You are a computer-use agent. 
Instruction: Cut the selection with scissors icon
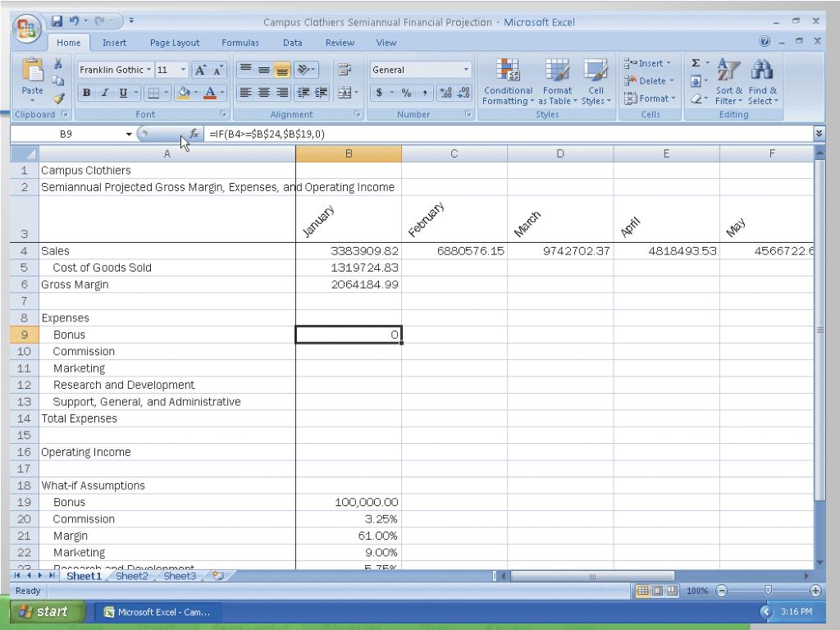click(58, 64)
